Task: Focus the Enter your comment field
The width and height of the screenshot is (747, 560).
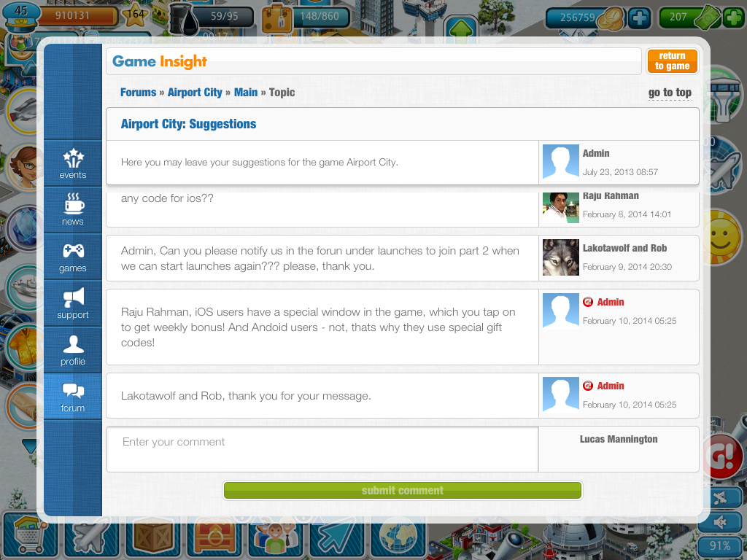Action: [x=322, y=449]
